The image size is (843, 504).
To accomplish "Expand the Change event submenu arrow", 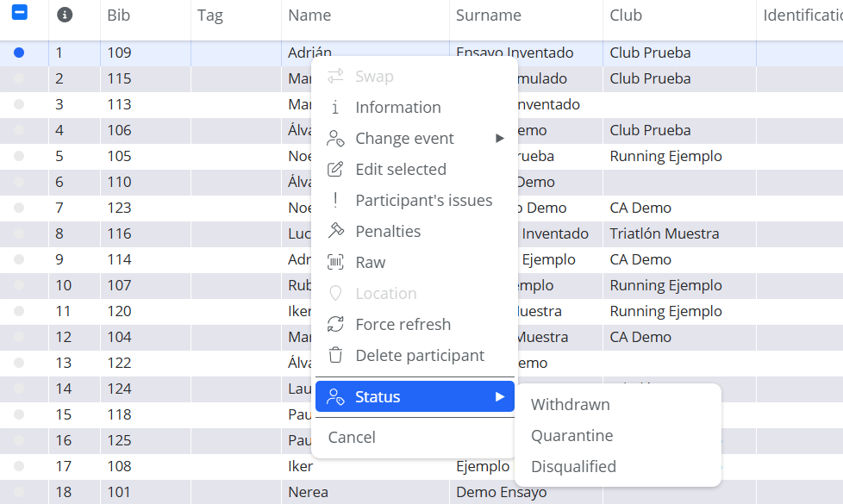I will coord(500,139).
